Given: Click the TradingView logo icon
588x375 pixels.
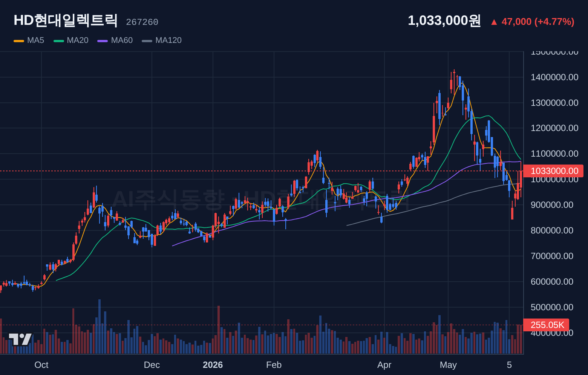Looking at the screenshot, I should pyautogui.click(x=20, y=339).
